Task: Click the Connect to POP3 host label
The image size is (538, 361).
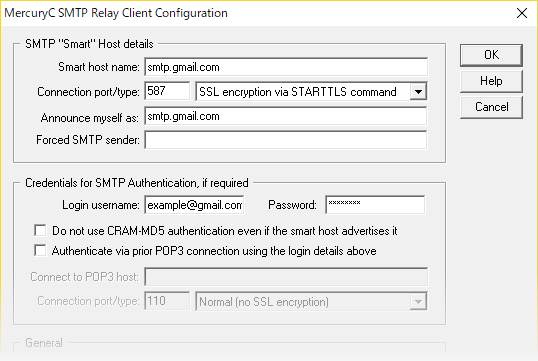Action: coord(84,277)
